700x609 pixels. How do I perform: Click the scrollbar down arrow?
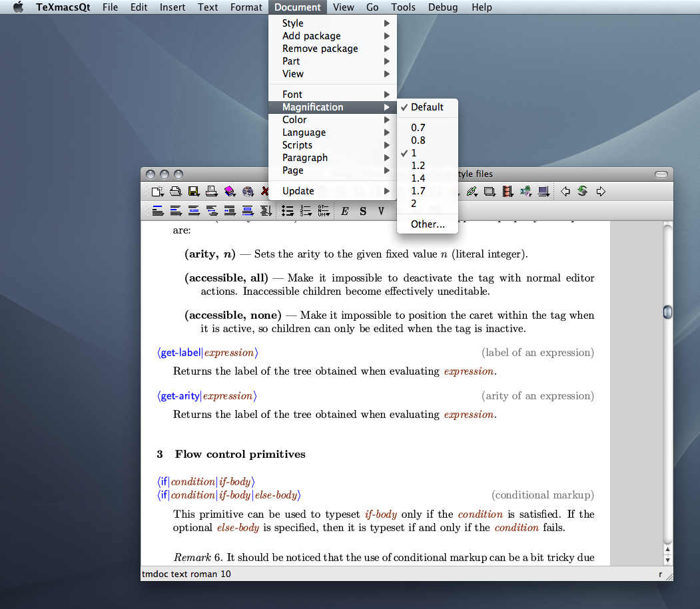click(667, 560)
